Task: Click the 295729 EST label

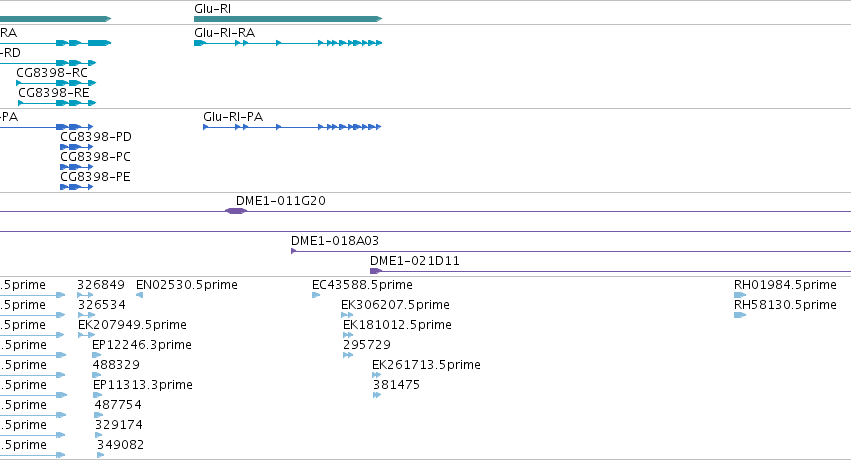Action: 367,345
